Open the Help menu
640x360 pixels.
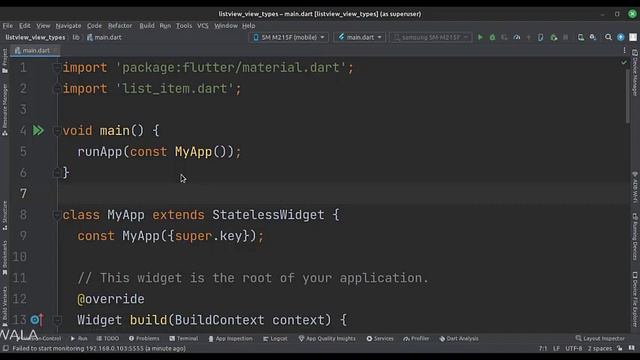click(x=248, y=25)
